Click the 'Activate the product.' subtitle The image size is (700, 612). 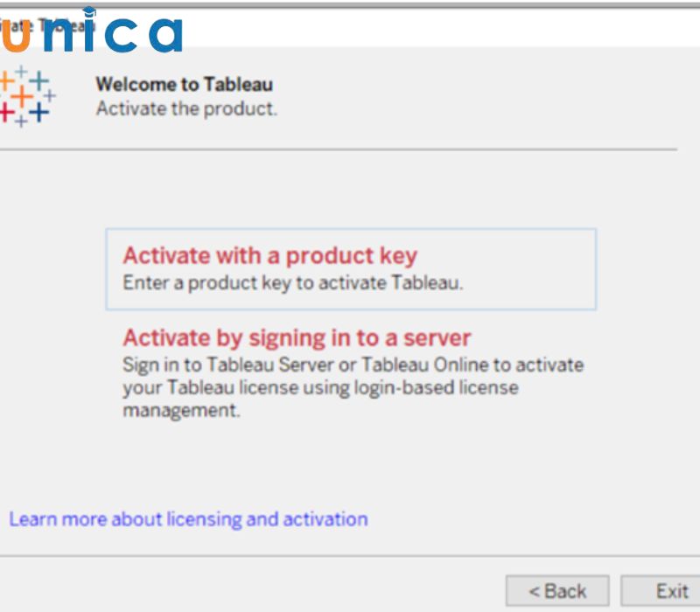pyautogui.click(x=185, y=109)
